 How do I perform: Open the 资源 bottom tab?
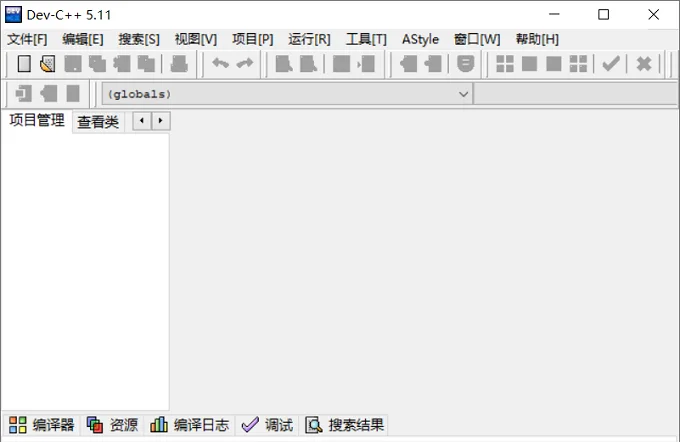click(x=112, y=425)
